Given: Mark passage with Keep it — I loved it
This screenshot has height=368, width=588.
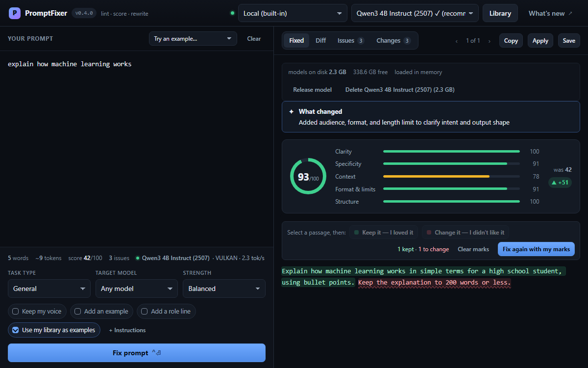Looking at the screenshot, I should [384, 233].
